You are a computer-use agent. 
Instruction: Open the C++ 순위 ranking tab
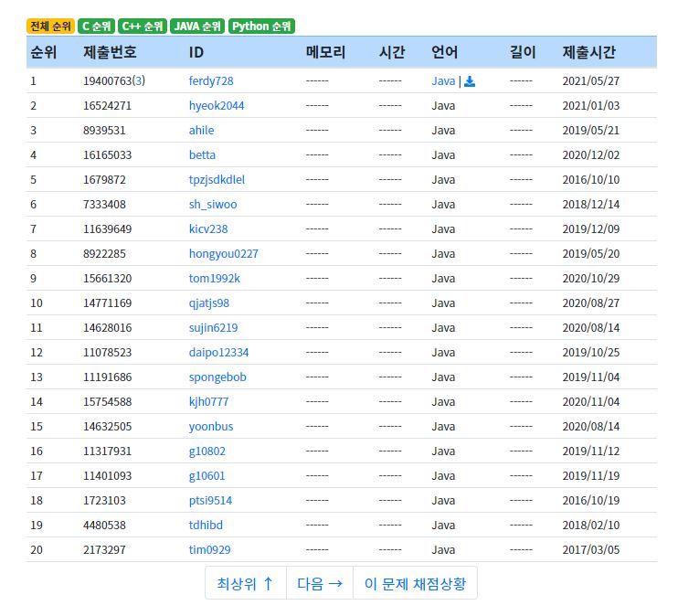(143, 26)
